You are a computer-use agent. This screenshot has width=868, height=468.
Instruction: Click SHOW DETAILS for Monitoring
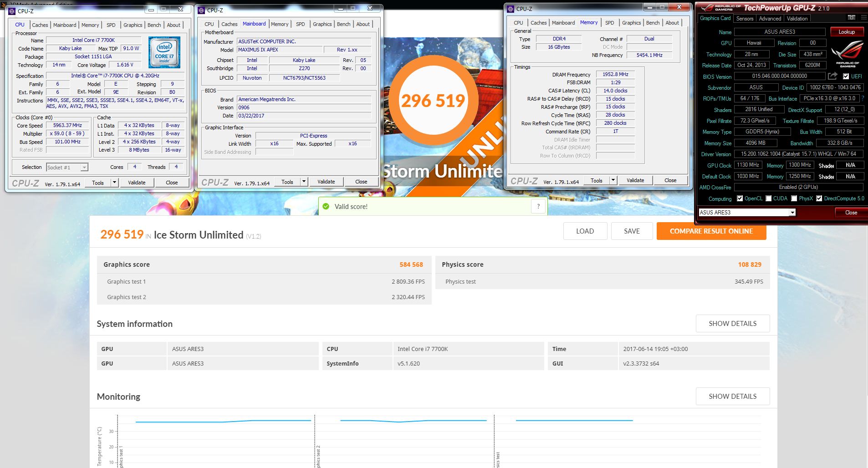pos(733,396)
